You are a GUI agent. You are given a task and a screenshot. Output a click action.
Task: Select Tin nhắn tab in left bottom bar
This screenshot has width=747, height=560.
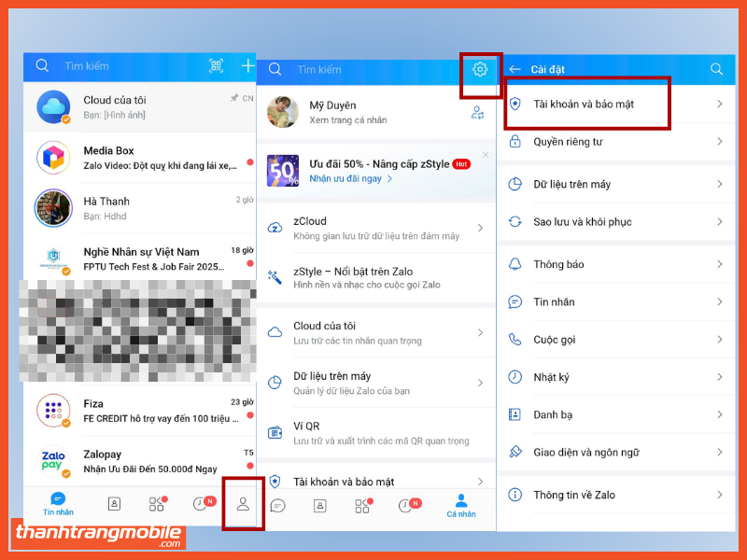pos(58,504)
